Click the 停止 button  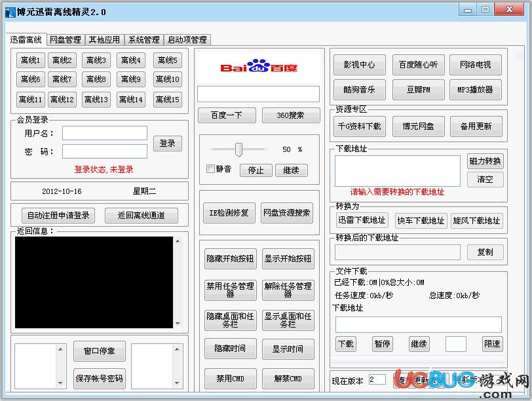point(256,170)
